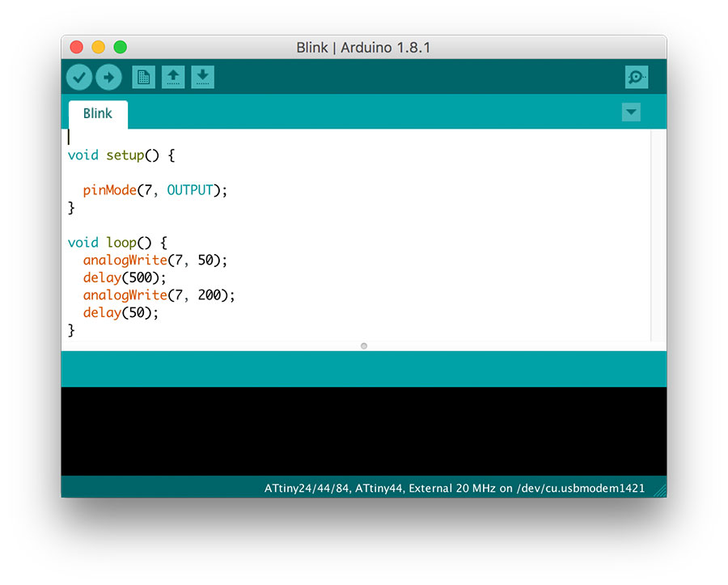This screenshot has width=728, height=585.
Task: Open a sketch with the up-arrow icon
Action: [173, 77]
